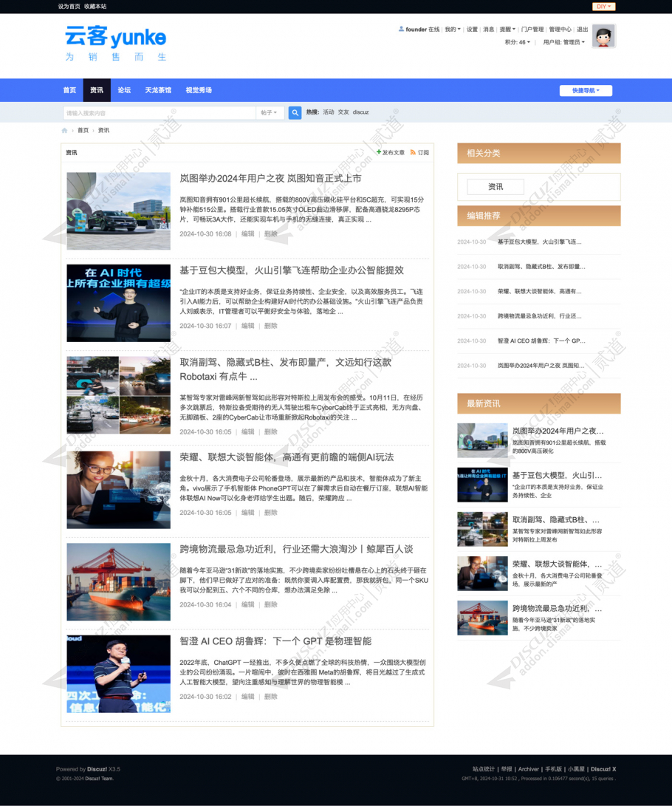Go to the 首页 nav tab

click(69, 90)
